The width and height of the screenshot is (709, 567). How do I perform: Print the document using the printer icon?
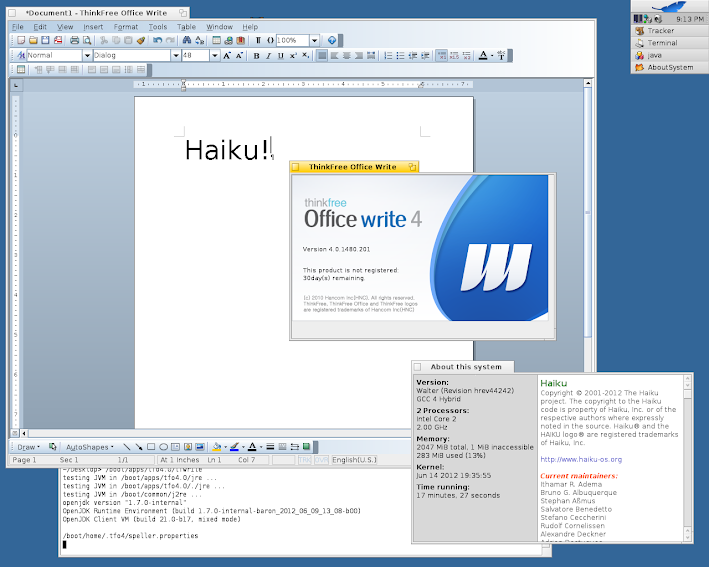point(75,40)
